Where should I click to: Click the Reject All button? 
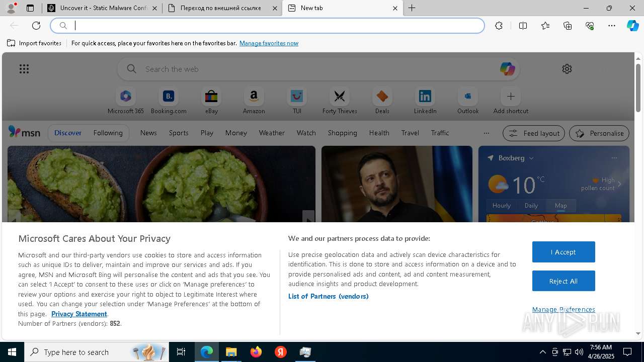tap(563, 281)
